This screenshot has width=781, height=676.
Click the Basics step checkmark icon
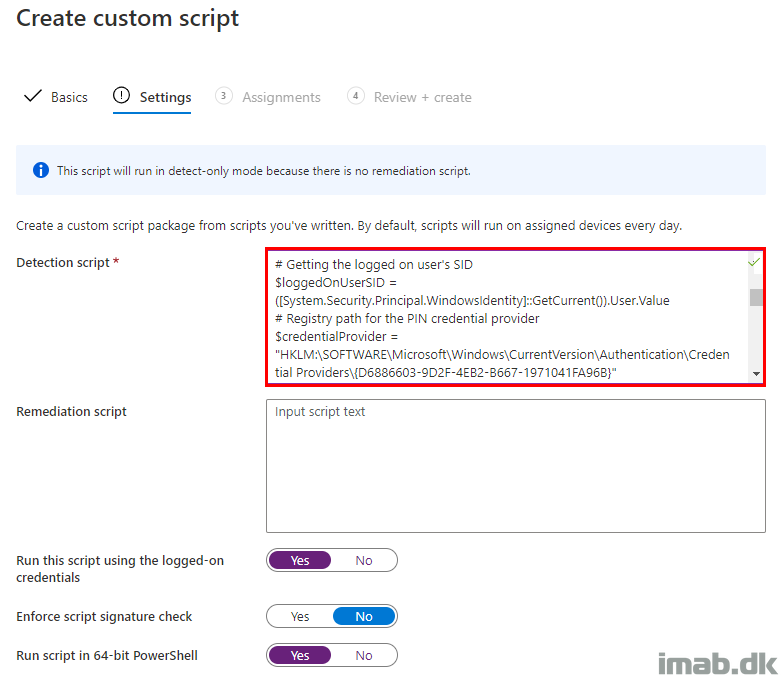tap(32, 96)
